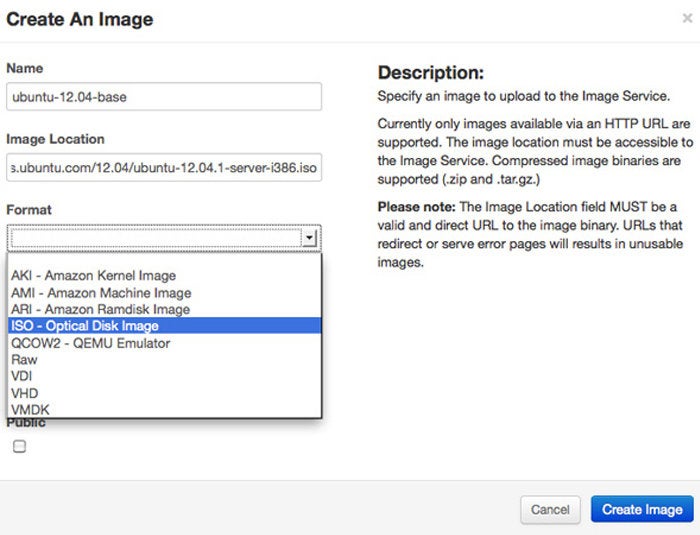Choose QCOW2 - QEMU Emulator format
The height and width of the screenshot is (535, 700).
click(x=164, y=343)
